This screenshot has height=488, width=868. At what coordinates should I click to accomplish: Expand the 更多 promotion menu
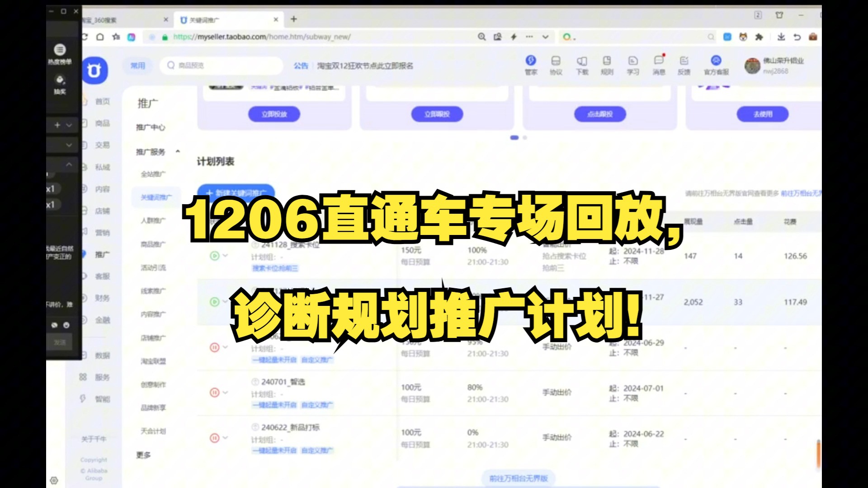click(143, 455)
